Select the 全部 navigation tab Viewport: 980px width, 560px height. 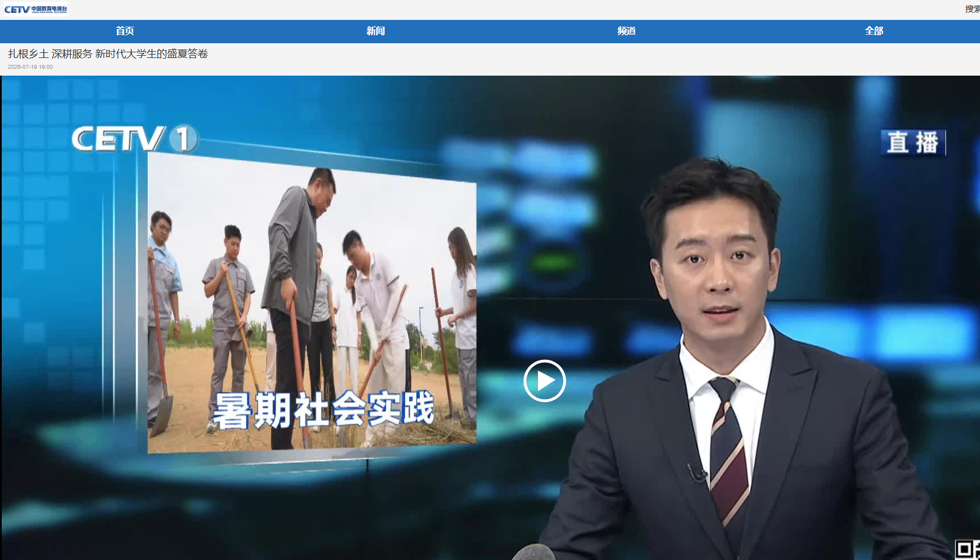tap(874, 31)
